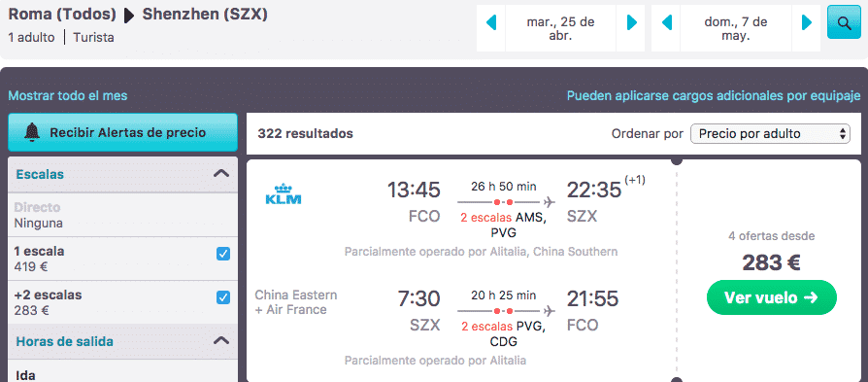Open the additional baggage charges notice
The width and height of the screenshot is (868, 382).
tap(714, 96)
